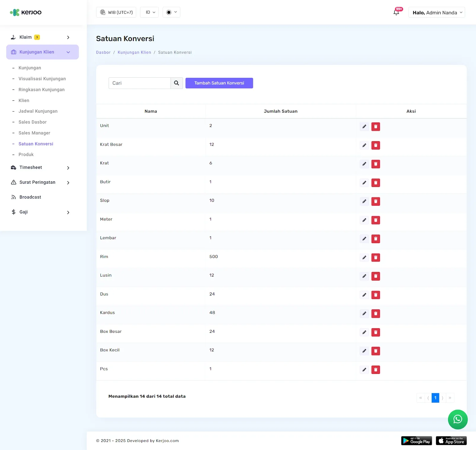This screenshot has height=450, width=476.
Task: Expand the Klaim sidebar menu
Action: pos(42,37)
